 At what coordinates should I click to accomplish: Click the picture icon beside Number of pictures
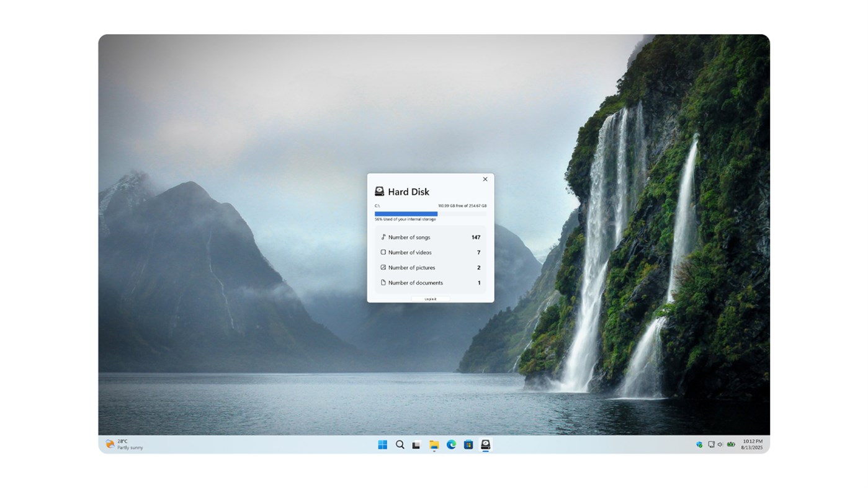[382, 267]
